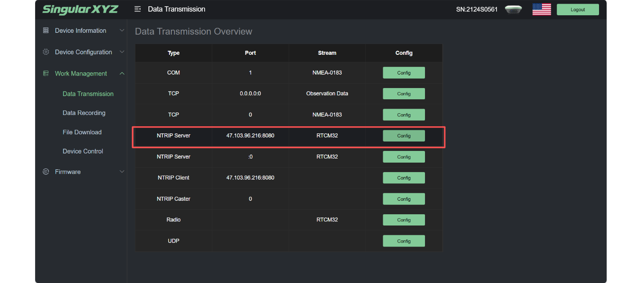The width and height of the screenshot is (644, 283).
Task: Click the COM type cell
Action: [174, 72]
